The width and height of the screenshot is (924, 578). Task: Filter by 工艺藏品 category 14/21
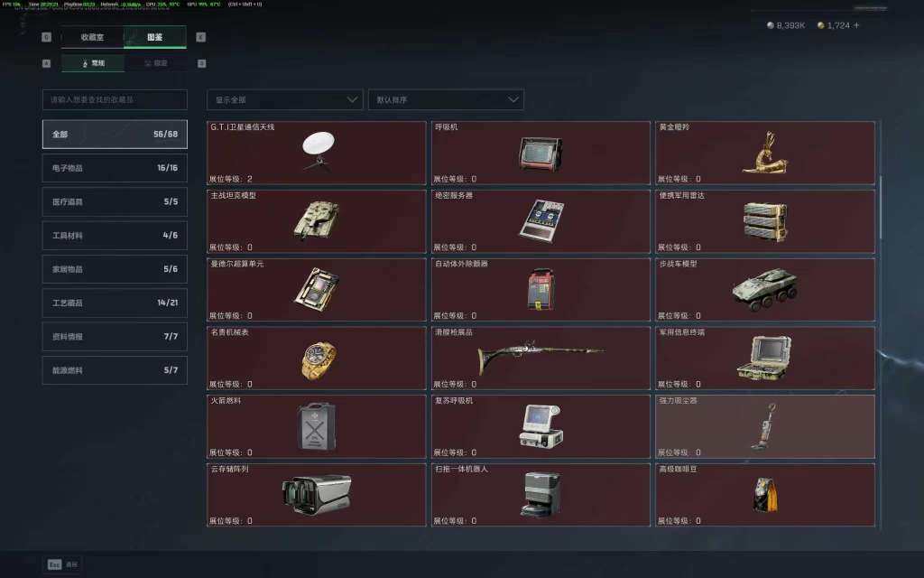coord(115,303)
